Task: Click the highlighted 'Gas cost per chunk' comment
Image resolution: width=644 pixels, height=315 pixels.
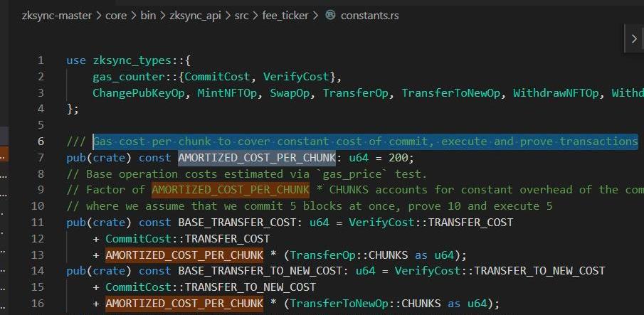Action: [x=364, y=142]
